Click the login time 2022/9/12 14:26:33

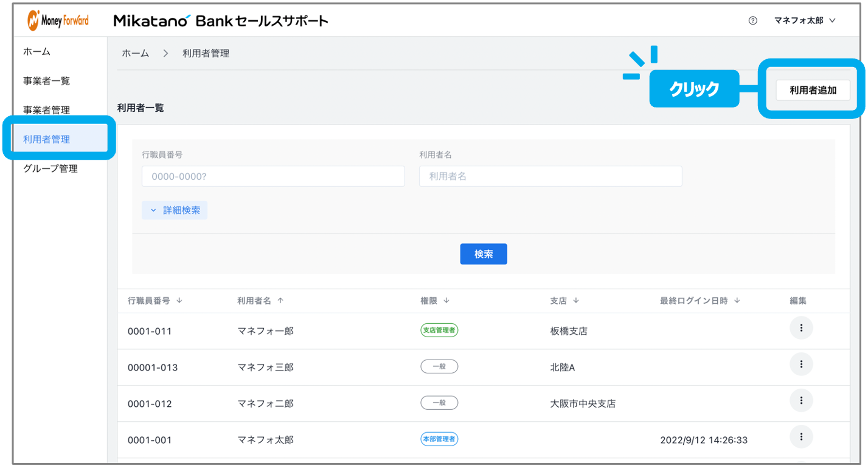(x=704, y=440)
